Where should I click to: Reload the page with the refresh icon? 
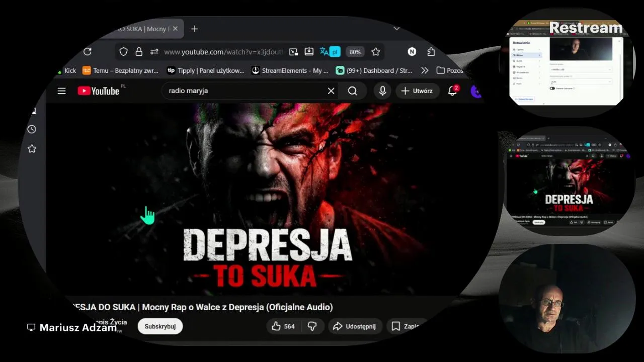click(x=88, y=52)
